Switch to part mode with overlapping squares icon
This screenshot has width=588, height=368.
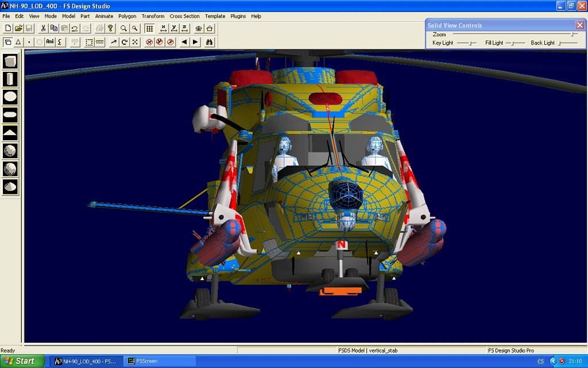point(7,42)
